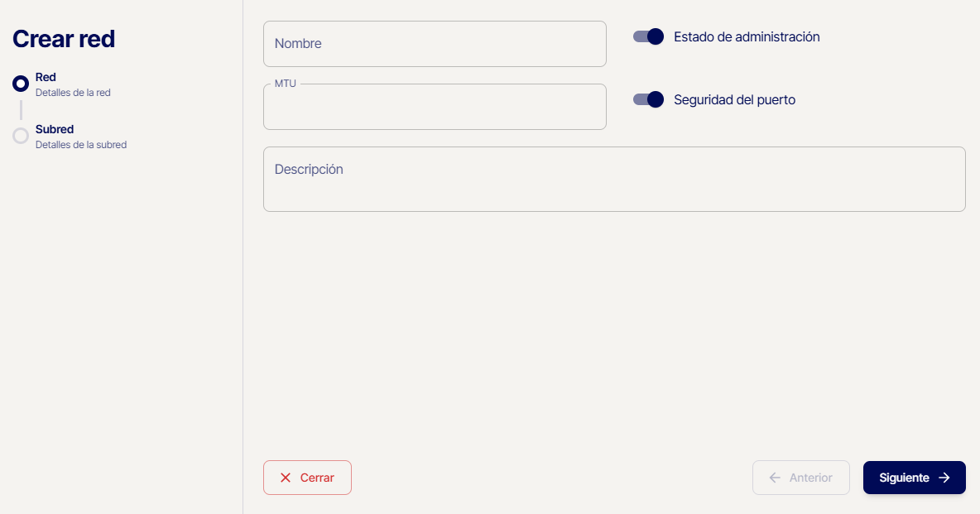Image resolution: width=980 pixels, height=514 pixels.
Task: Click the left arrow icon beside Anterior
Action: (x=775, y=478)
